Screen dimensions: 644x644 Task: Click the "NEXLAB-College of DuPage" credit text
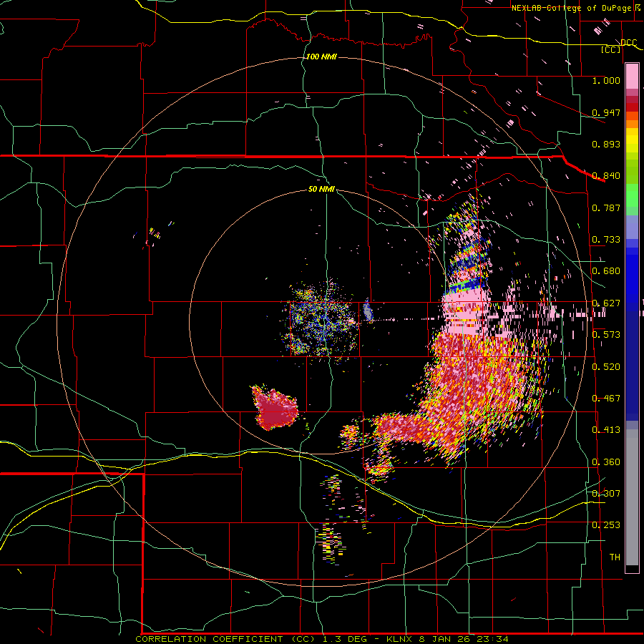[571, 8]
